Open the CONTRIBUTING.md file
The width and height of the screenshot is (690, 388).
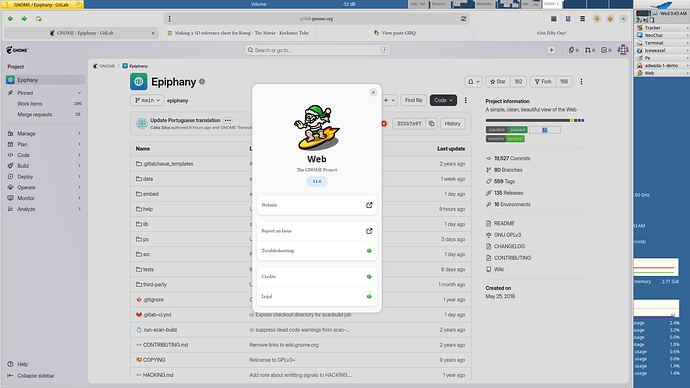165,345
